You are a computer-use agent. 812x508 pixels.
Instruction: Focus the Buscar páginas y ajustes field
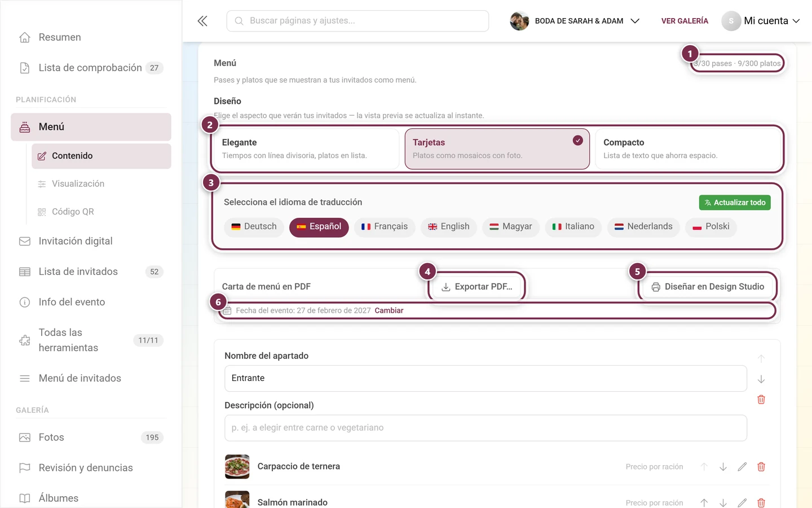pyautogui.click(x=358, y=21)
